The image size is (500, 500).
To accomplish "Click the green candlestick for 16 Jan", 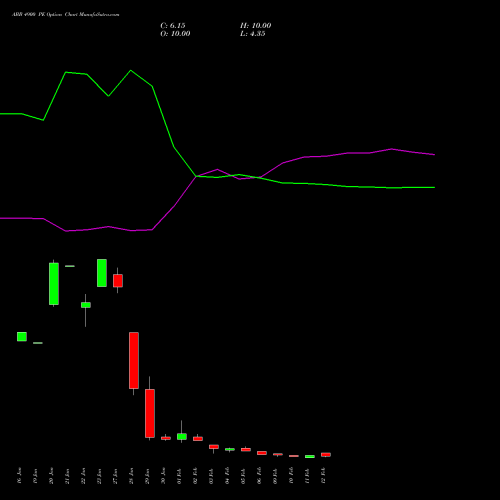I will pos(22,337).
